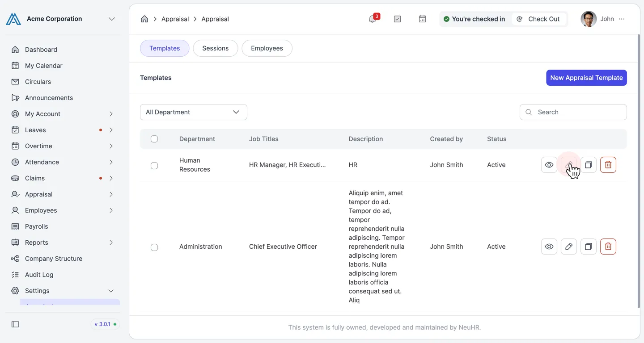Click the page vertical scrollbar
Viewport: 644px width, 343px height.
pos(638,171)
